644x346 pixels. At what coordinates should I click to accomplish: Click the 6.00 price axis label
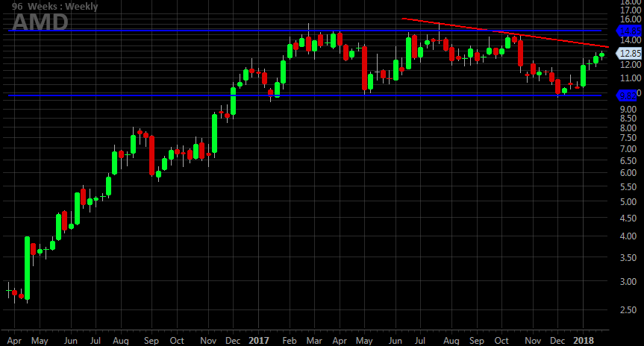click(628, 173)
